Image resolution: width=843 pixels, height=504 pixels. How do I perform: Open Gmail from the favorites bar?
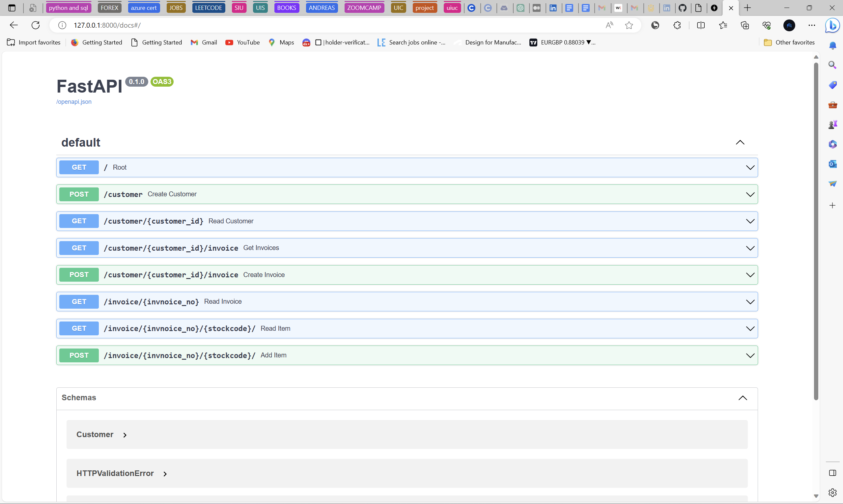point(204,42)
